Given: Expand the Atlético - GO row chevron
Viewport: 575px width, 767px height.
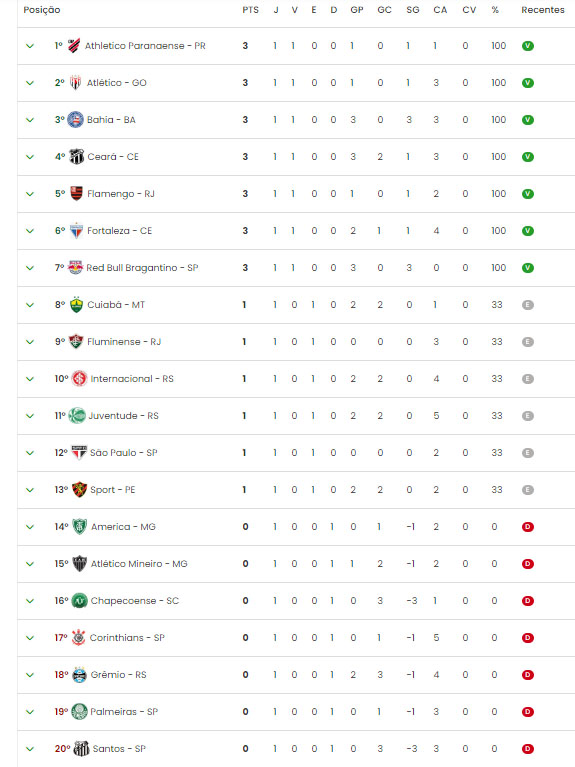Looking at the screenshot, I should 30,83.
